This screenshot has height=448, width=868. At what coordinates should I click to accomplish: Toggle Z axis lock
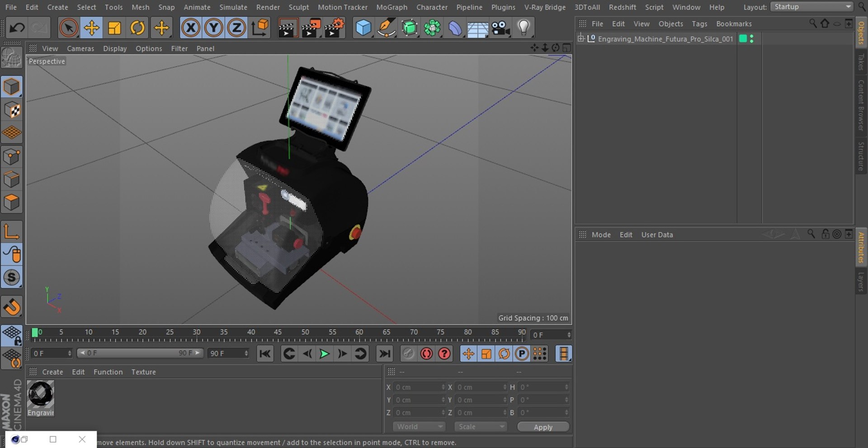236,28
